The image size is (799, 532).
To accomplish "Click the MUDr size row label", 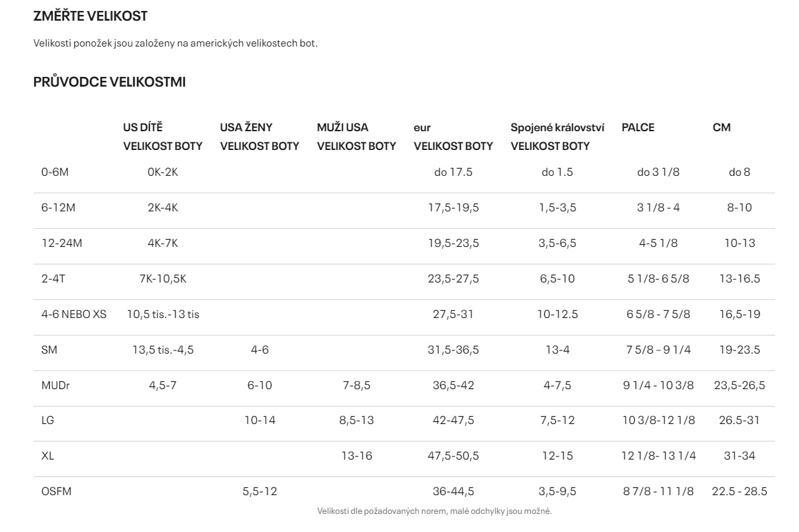I will pyautogui.click(x=56, y=386).
